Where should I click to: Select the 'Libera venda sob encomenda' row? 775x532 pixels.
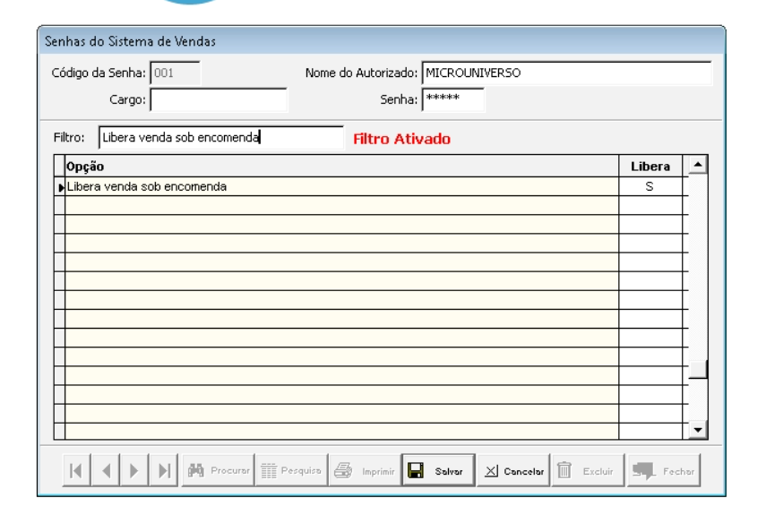340,187
